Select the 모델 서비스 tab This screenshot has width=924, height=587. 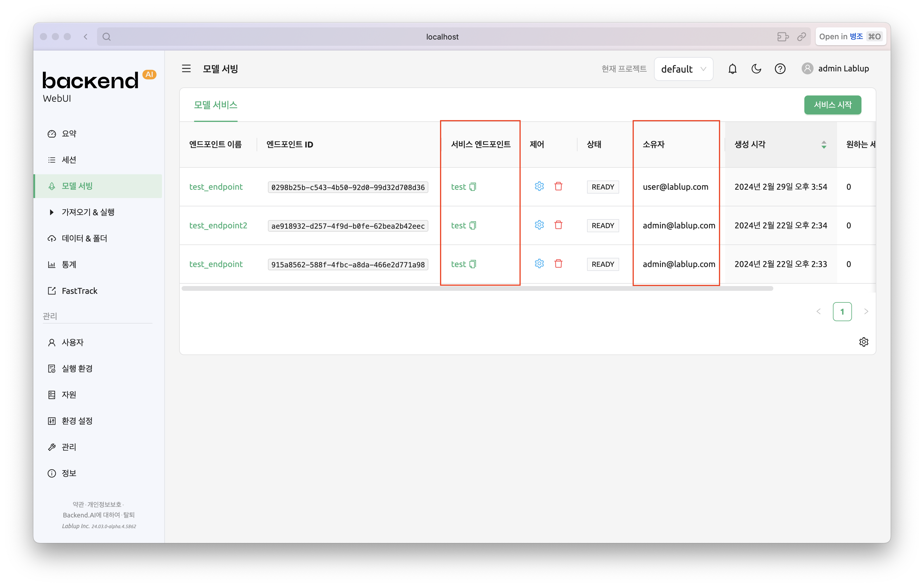215,105
